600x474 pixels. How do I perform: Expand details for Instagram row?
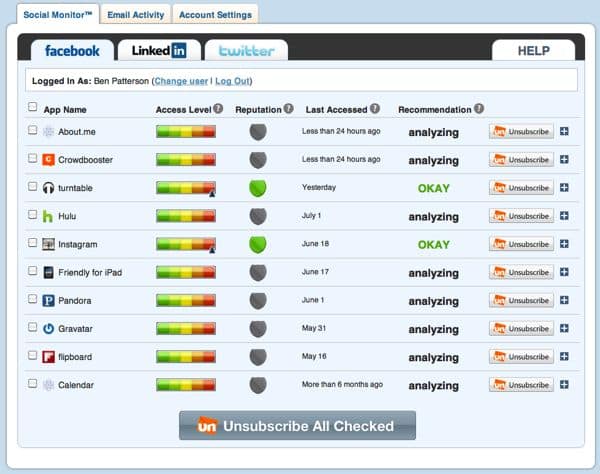[x=564, y=244]
